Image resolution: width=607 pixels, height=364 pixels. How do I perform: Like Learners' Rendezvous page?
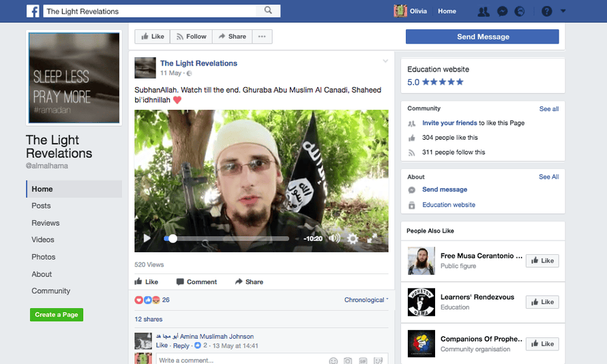pos(542,302)
